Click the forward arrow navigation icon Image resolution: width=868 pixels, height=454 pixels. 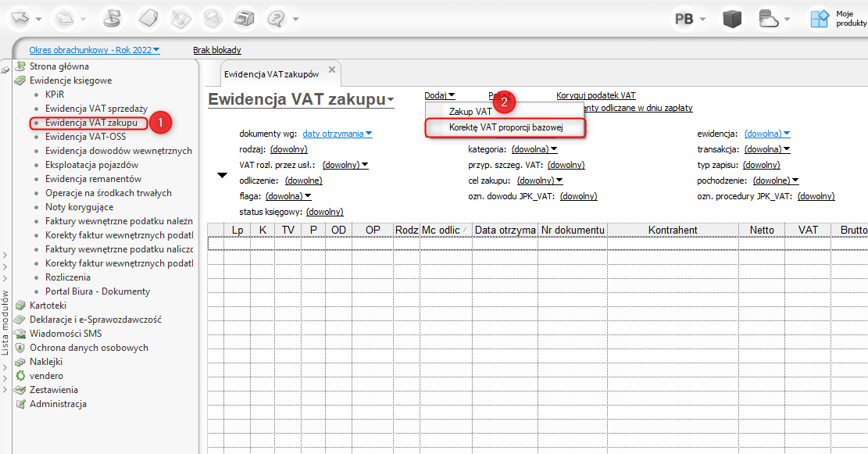[x=66, y=18]
